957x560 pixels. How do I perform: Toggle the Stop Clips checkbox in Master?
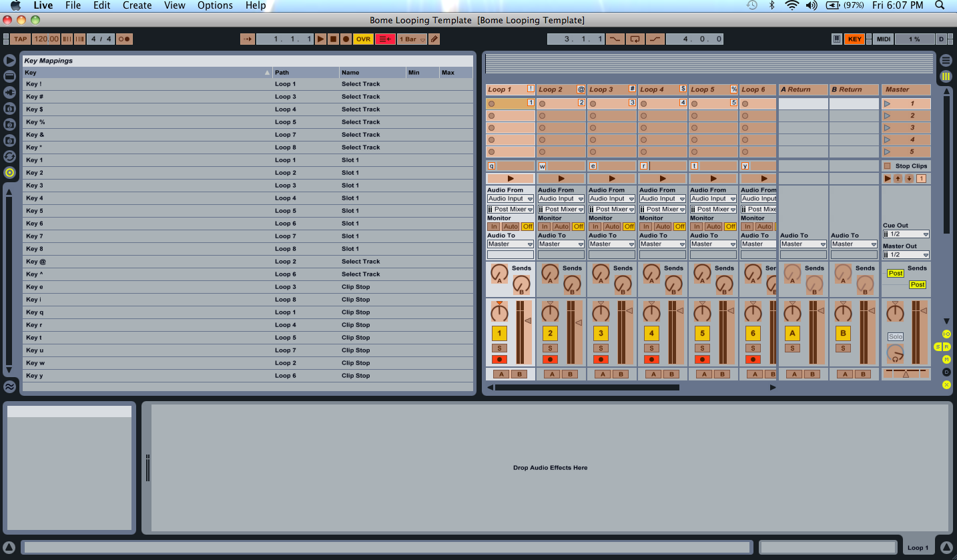[887, 166]
